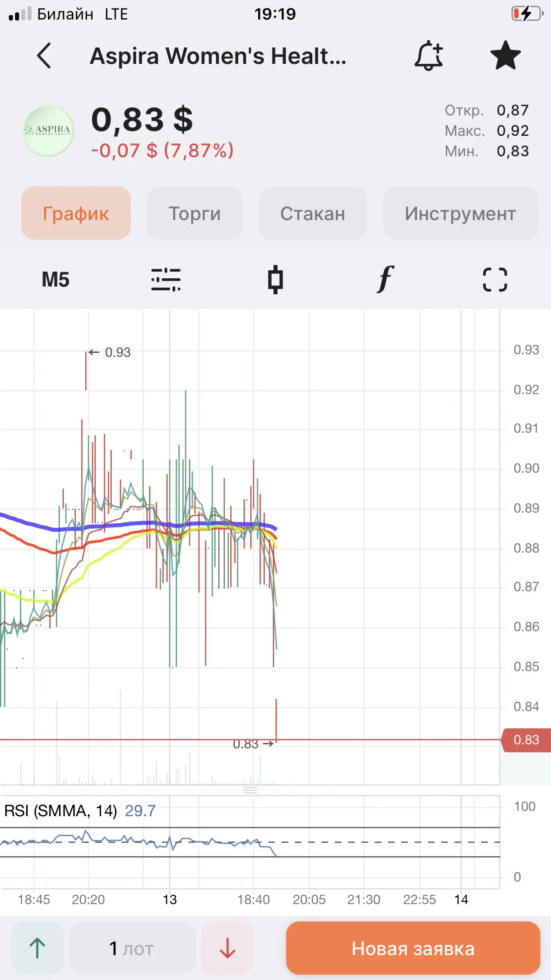Change the M5 chart timeframe

tap(55, 280)
